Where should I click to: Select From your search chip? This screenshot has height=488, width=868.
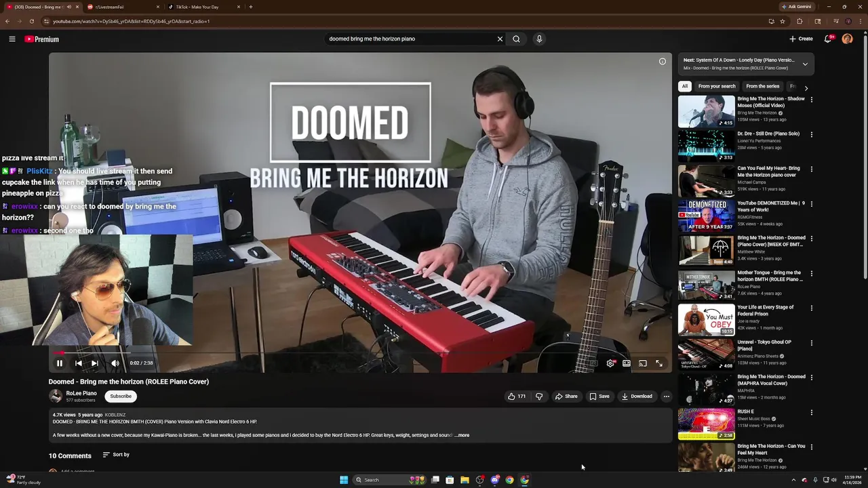(x=717, y=87)
